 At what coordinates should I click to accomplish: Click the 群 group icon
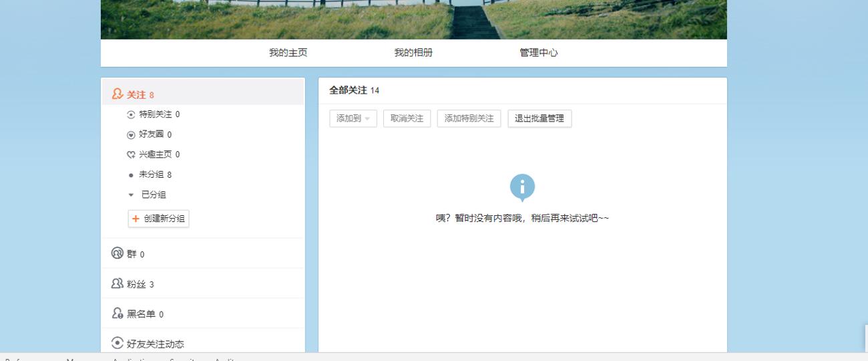coord(118,254)
